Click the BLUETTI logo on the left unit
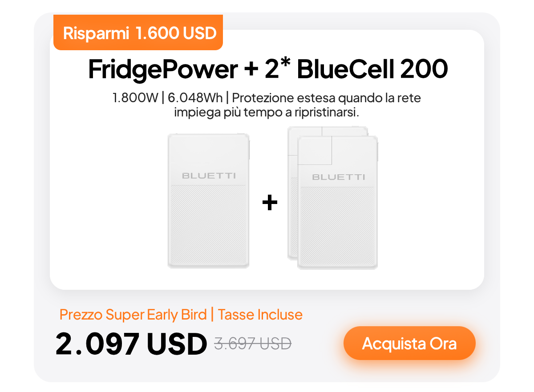The width and height of the screenshot is (534, 392). coord(208,176)
